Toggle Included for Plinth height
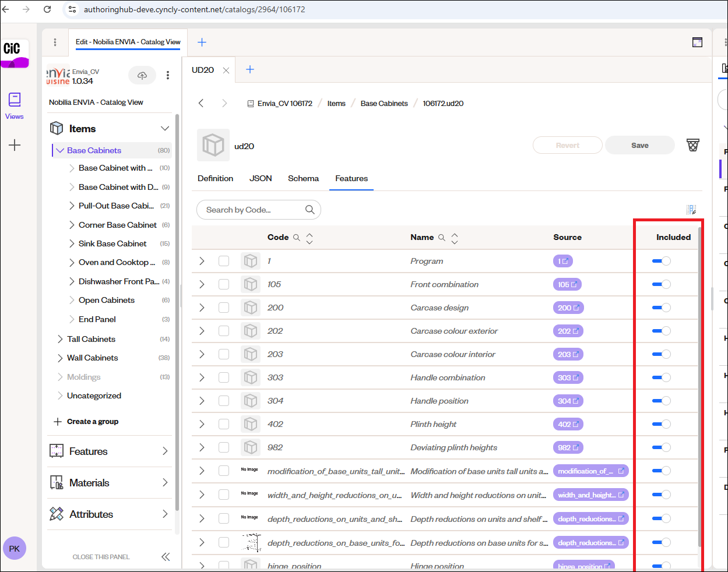Screen dimensions: 728x572 tap(662, 424)
